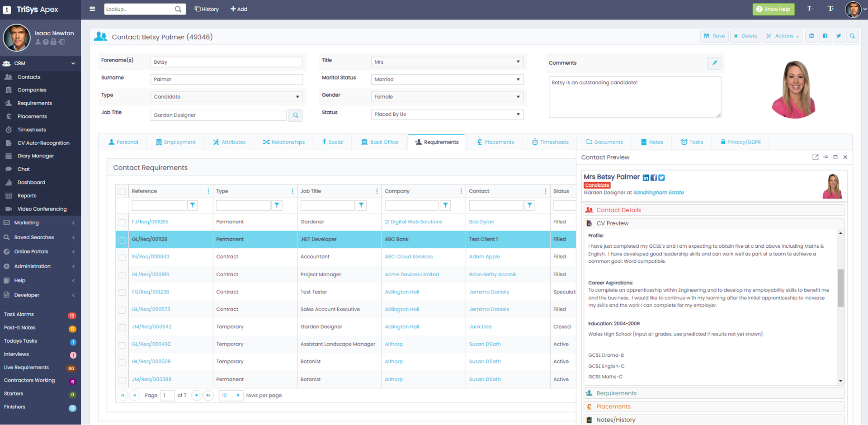Pin the Contact Preview panel
Image resolution: width=868 pixels, height=425 pixels.
pos(826,157)
